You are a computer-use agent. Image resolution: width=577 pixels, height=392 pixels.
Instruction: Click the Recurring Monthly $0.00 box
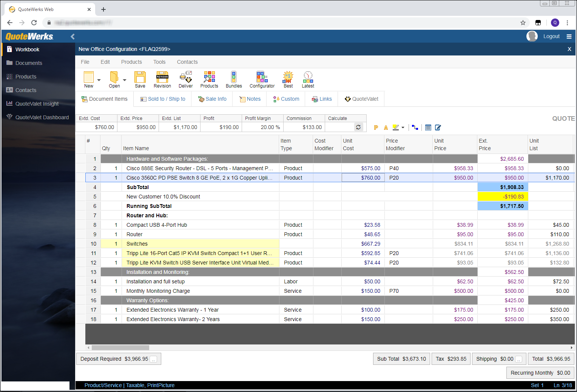click(x=540, y=373)
